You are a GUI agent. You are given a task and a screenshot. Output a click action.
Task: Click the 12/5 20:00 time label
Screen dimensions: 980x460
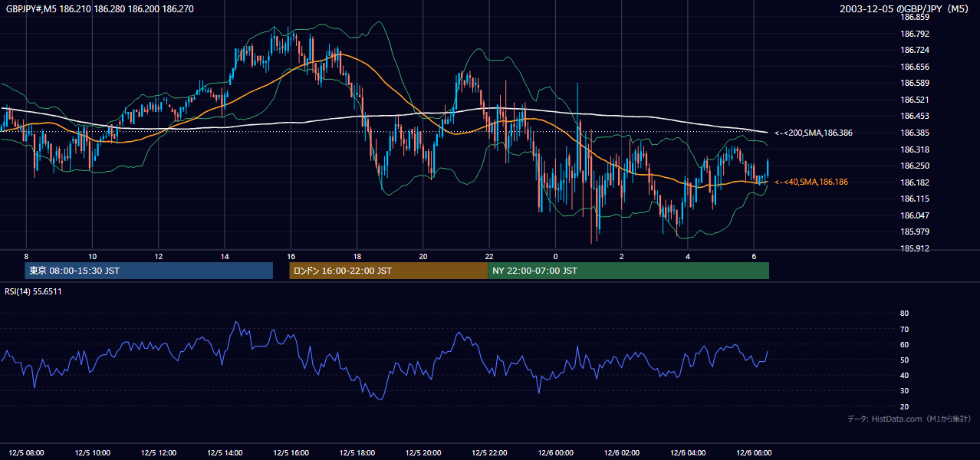click(423, 453)
